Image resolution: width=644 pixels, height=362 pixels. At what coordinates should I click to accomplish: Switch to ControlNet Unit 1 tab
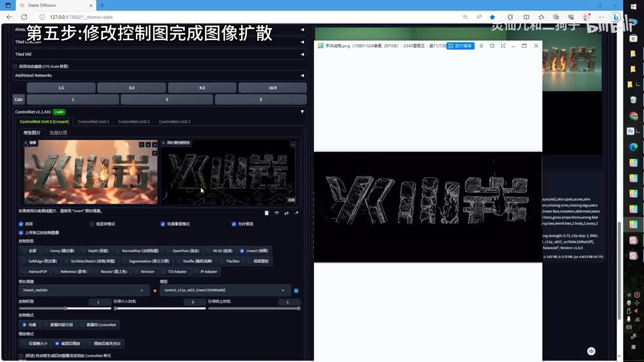coord(93,122)
